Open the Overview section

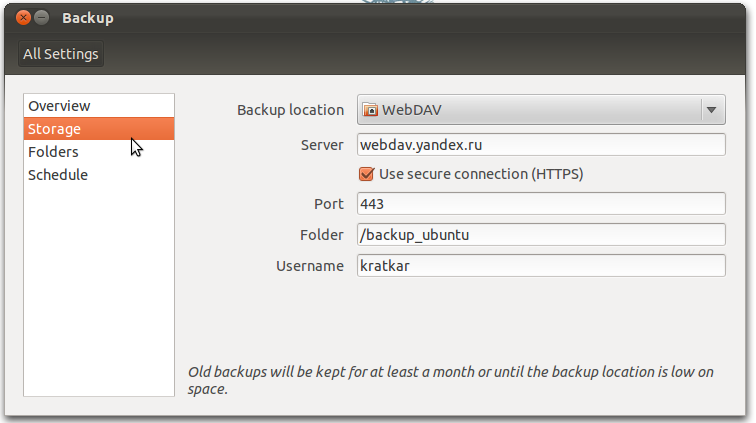(59, 106)
